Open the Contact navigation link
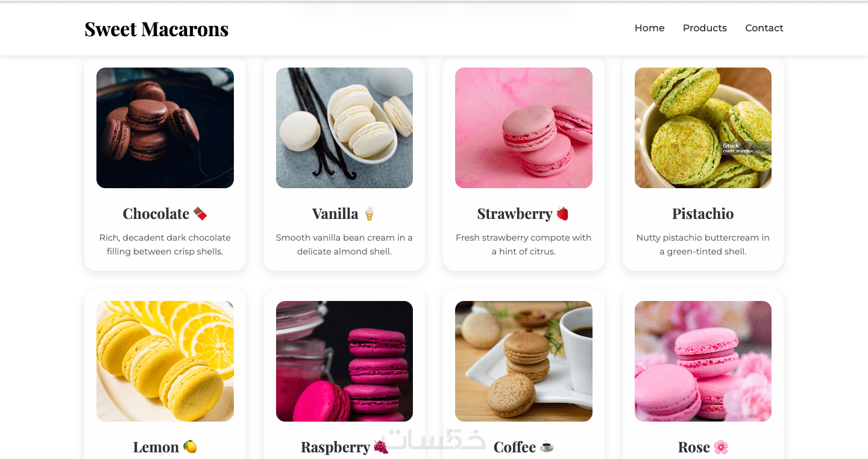 click(764, 28)
